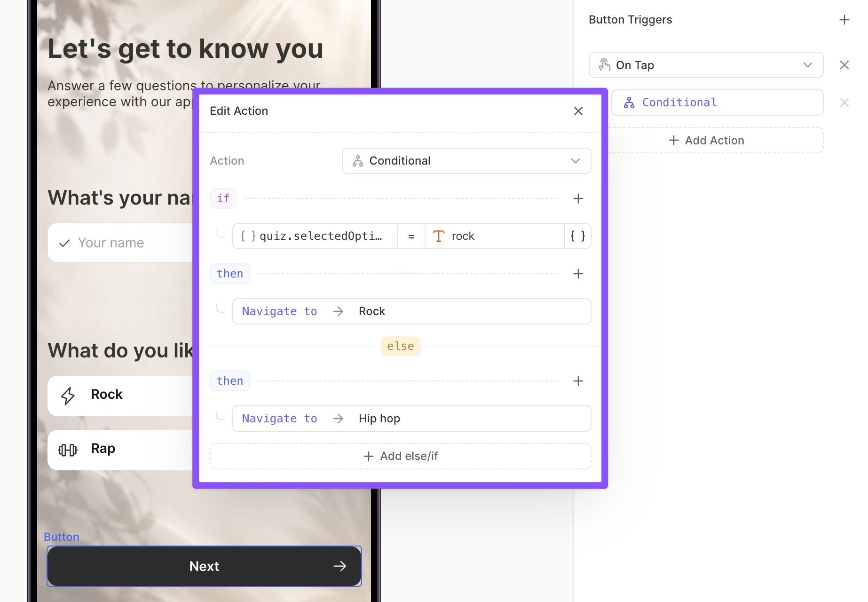Click the Action field label
This screenshot has width=868, height=602.
tap(227, 161)
